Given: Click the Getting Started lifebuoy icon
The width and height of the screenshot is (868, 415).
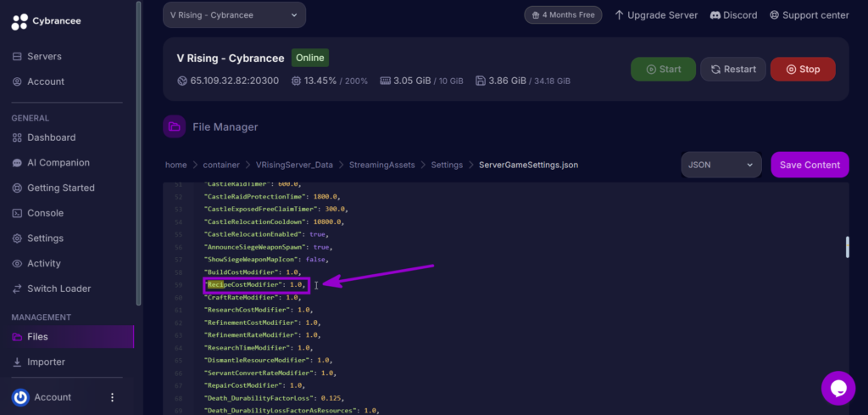Looking at the screenshot, I should (17, 188).
